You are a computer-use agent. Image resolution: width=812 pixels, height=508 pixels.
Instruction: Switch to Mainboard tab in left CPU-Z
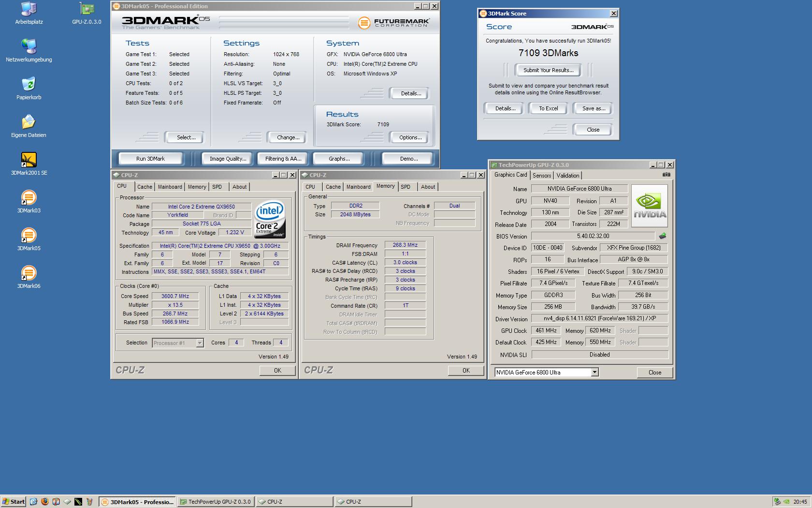170,187
